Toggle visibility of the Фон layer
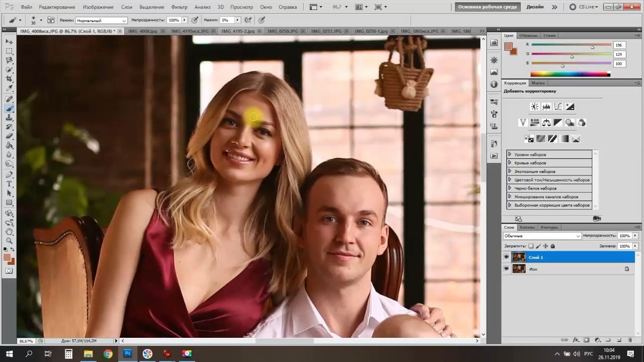The height and width of the screenshot is (362, 644). pyautogui.click(x=507, y=269)
